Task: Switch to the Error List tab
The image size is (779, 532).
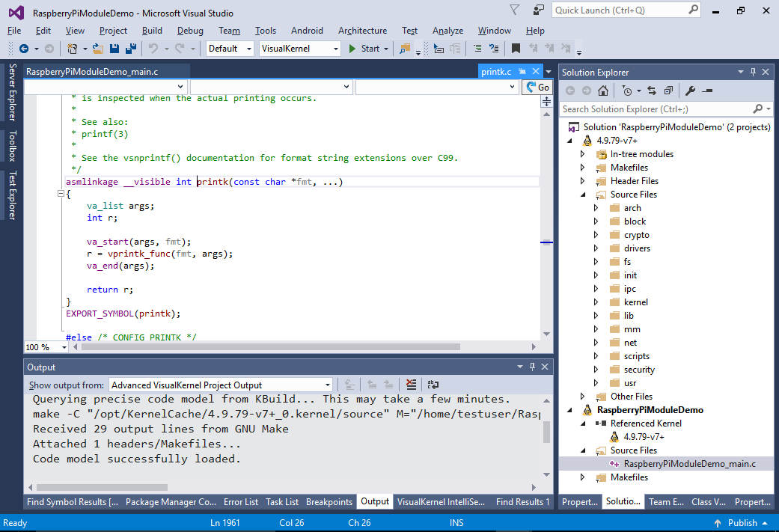Action: pyautogui.click(x=241, y=502)
